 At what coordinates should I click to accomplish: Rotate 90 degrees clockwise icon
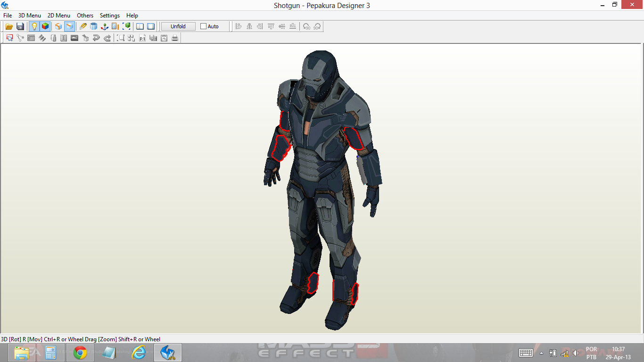click(317, 26)
